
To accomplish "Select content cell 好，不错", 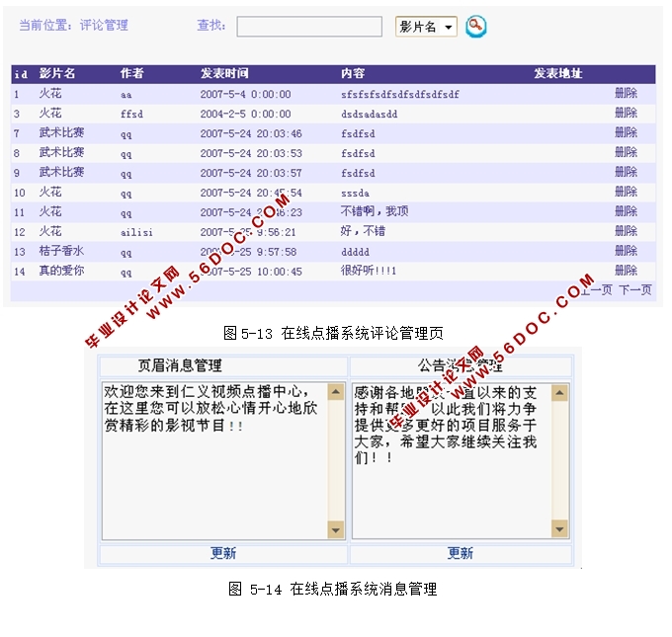I will [363, 231].
